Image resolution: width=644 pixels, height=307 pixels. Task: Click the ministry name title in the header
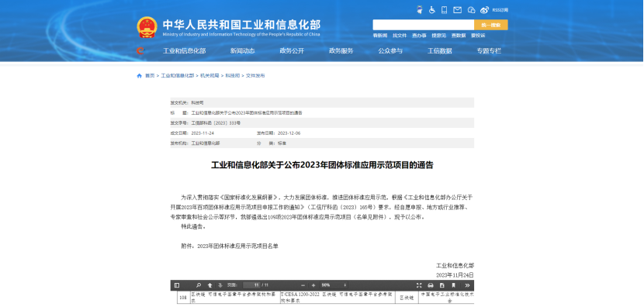(x=241, y=25)
